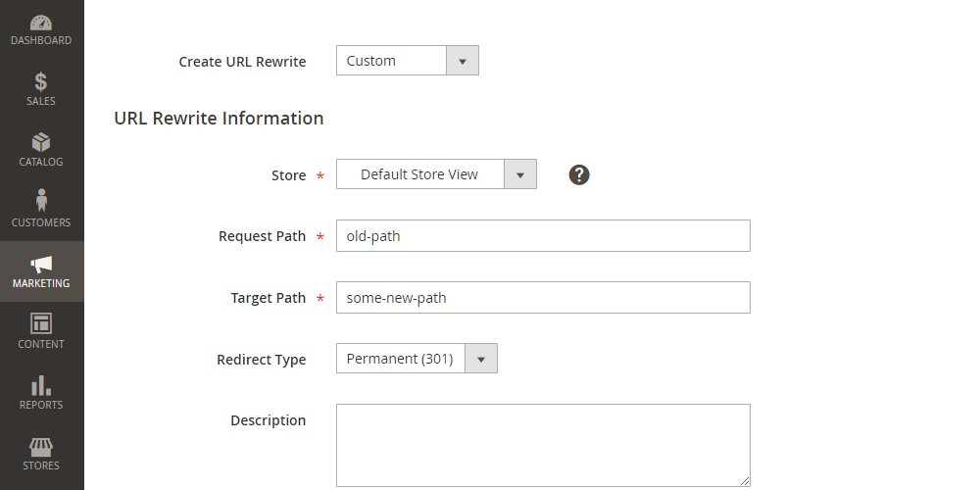Viewport: 980px width, 490px height.
Task: Open the Dashboard section in sidebar
Action: click(x=41, y=30)
